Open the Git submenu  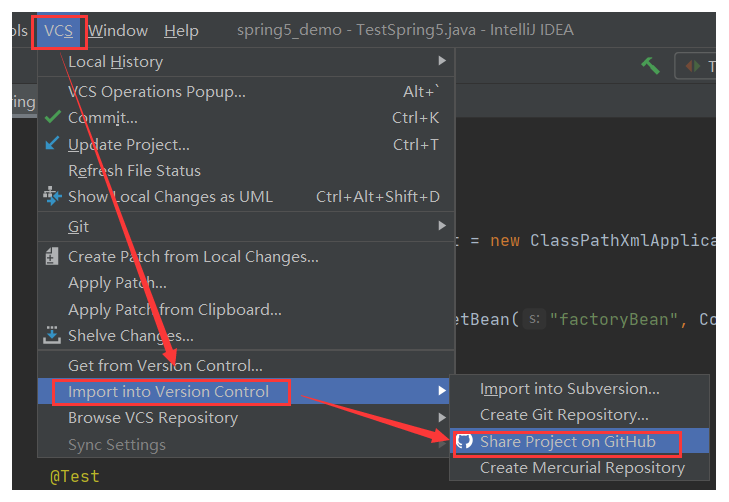pyautogui.click(x=246, y=226)
